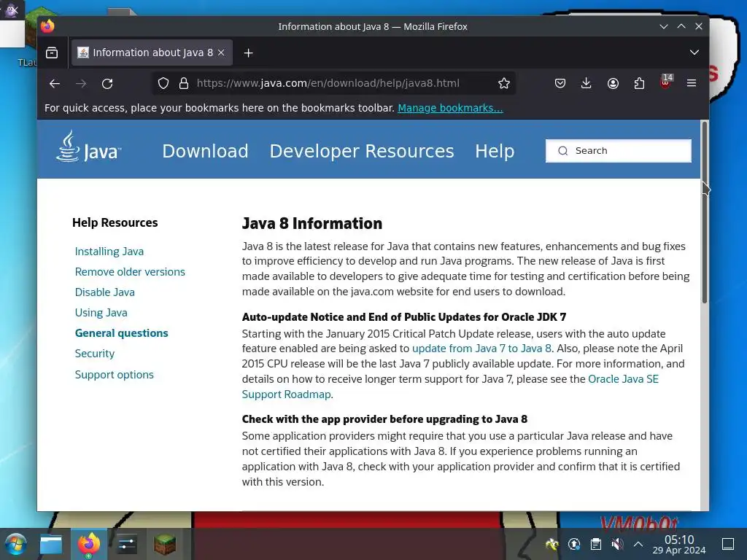Image resolution: width=747 pixels, height=560 pixels.
Task: Open the Disable Java link
Action: coord(105,292)
